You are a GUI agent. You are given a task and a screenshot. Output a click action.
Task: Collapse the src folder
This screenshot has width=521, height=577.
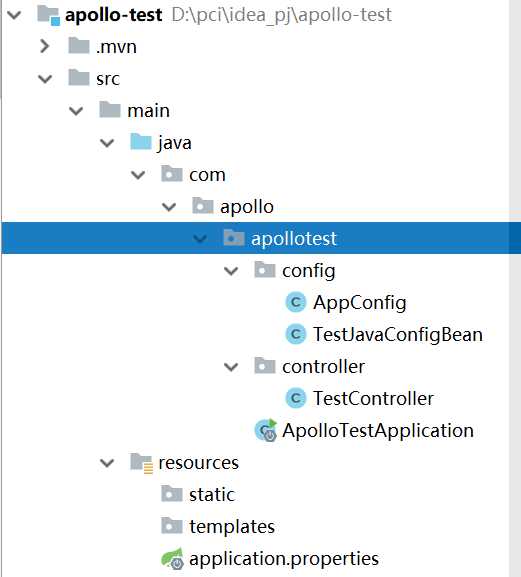tap(45, 79)
